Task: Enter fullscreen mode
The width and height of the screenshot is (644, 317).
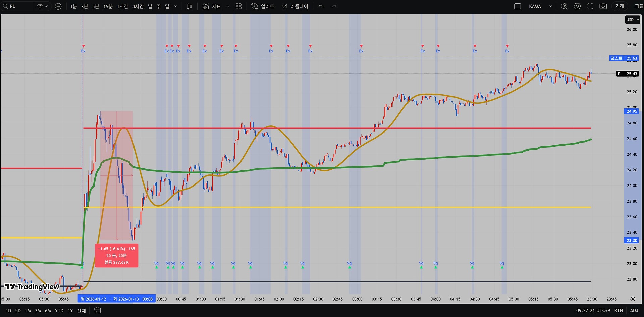Action: [x=590, y=6]
